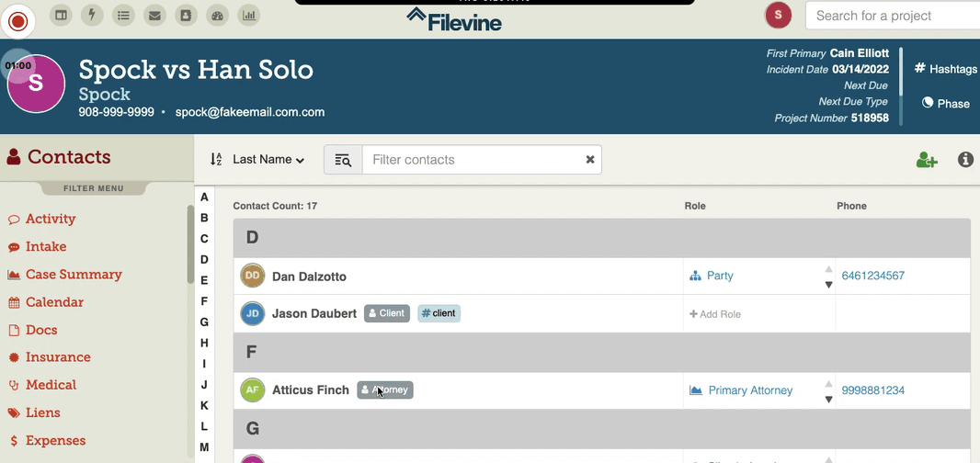Clear the filter contacts field

pos(590,160)
